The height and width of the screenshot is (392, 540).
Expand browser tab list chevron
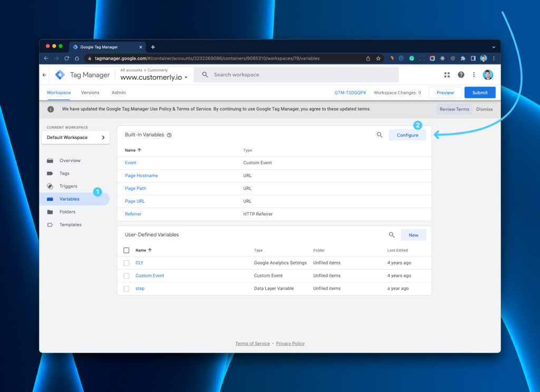494,47
